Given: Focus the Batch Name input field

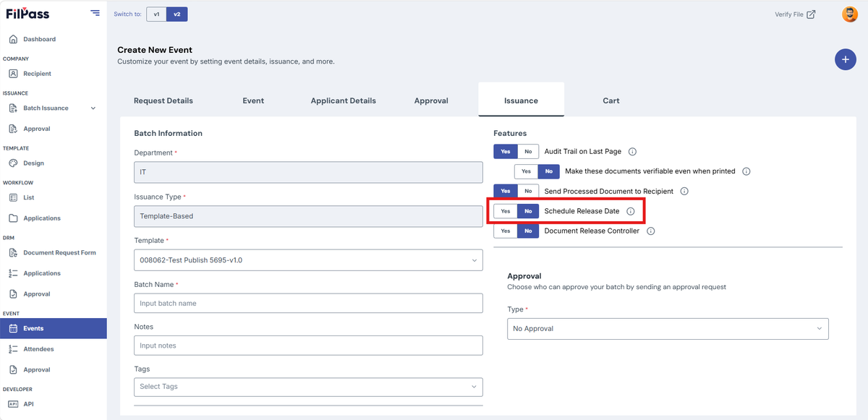Looking at the screenshot, I should click(308, 303).
